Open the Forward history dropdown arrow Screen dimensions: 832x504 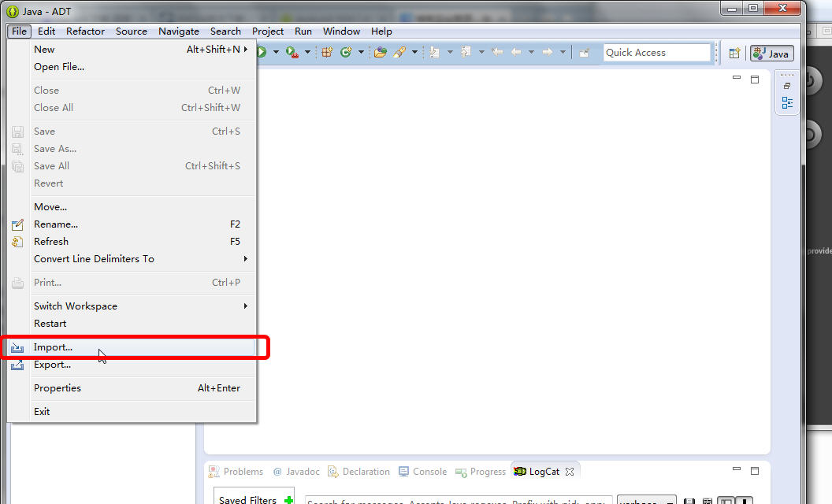pos(563,52)
